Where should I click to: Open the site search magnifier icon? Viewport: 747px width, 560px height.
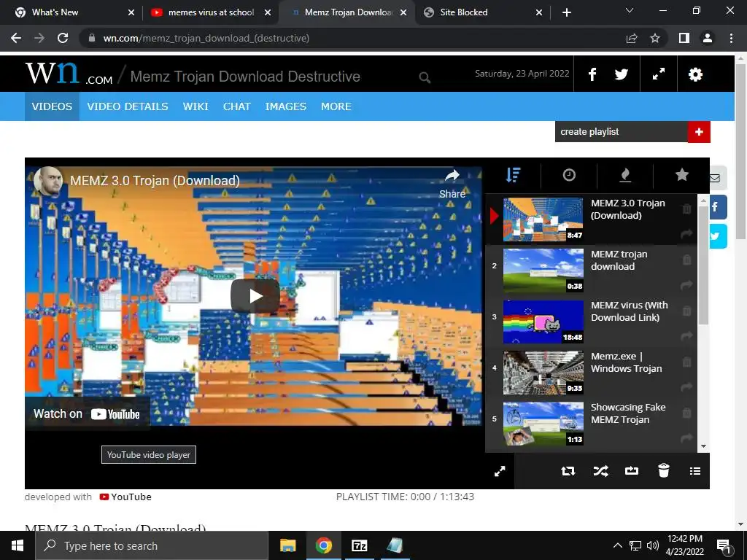(425, 77)
